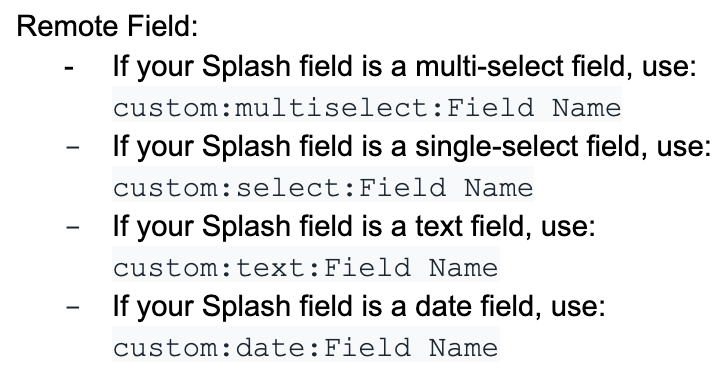This screenshot has width=720, height=374.
Task: Click the custom:text:Field Name code snippet
Action: coord(306,268)
